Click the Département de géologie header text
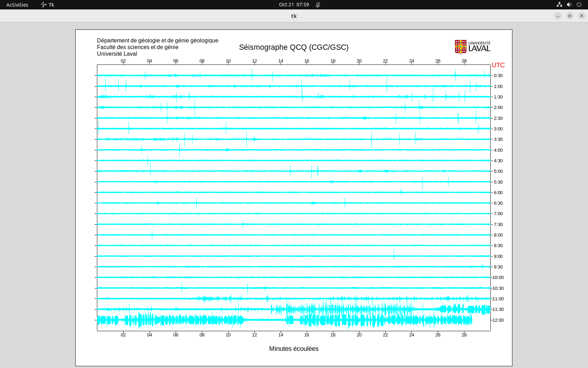The width and height of the screenshot is (588, 368). tap(157, 41)
